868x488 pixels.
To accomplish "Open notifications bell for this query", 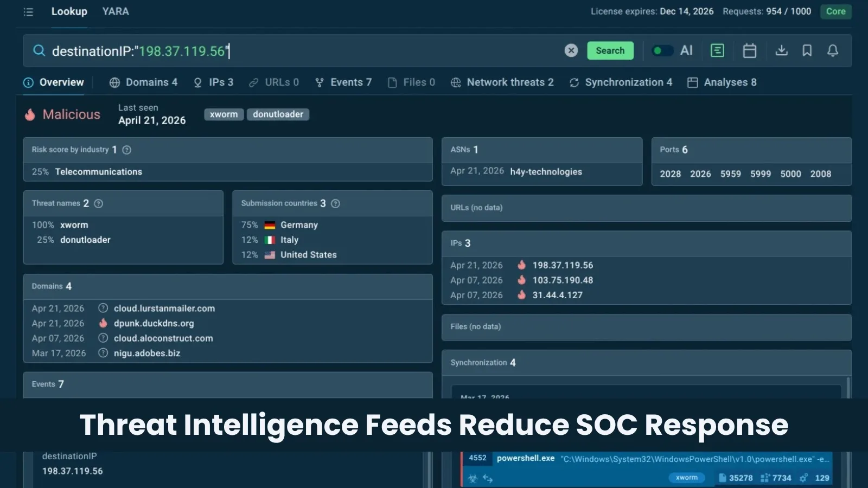I will click(x=833, y=50).
